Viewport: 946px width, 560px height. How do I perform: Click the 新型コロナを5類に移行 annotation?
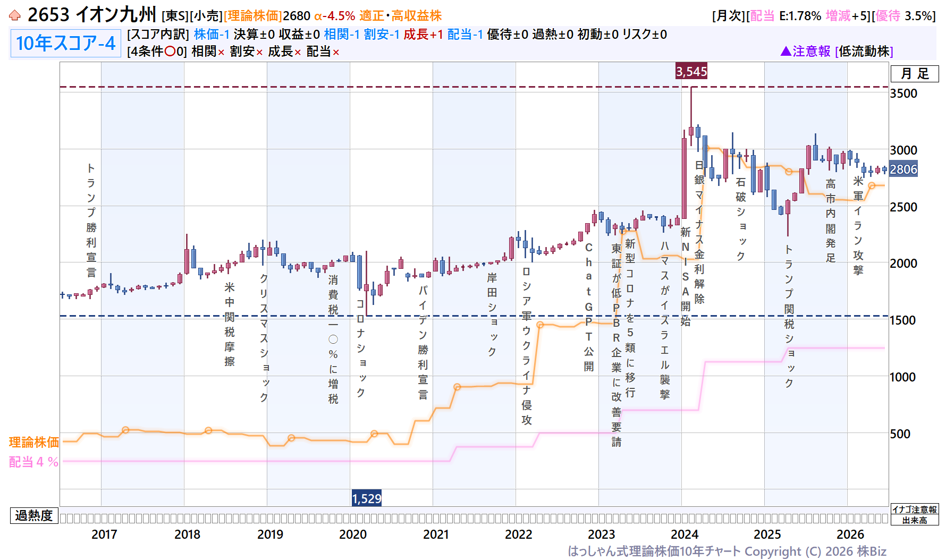click(x=630, y=318)
